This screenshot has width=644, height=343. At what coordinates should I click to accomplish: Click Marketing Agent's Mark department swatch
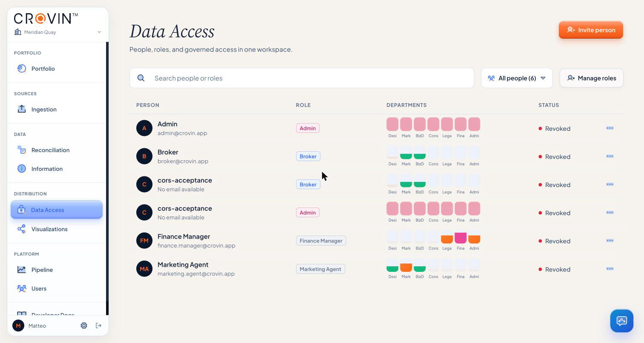click(x=406, y=265)
